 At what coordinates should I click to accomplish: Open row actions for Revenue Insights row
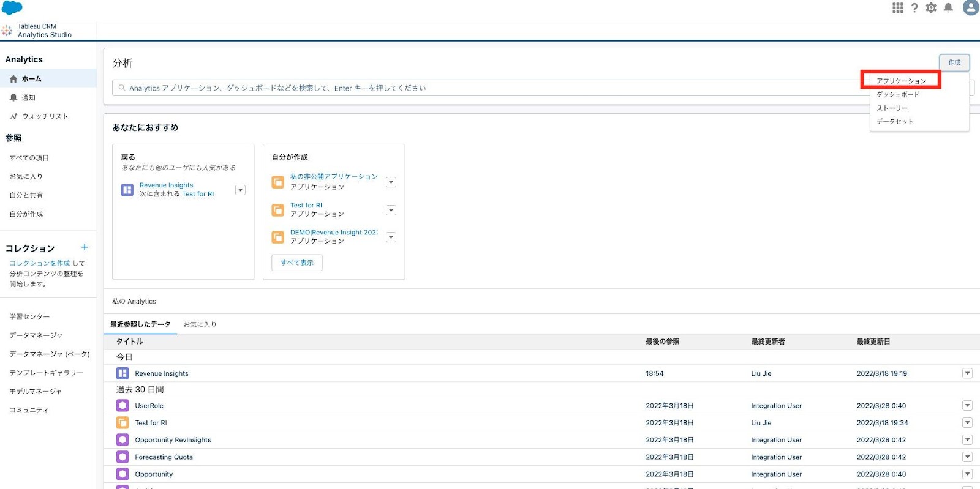pyautogui.click(x=967, y=373)
